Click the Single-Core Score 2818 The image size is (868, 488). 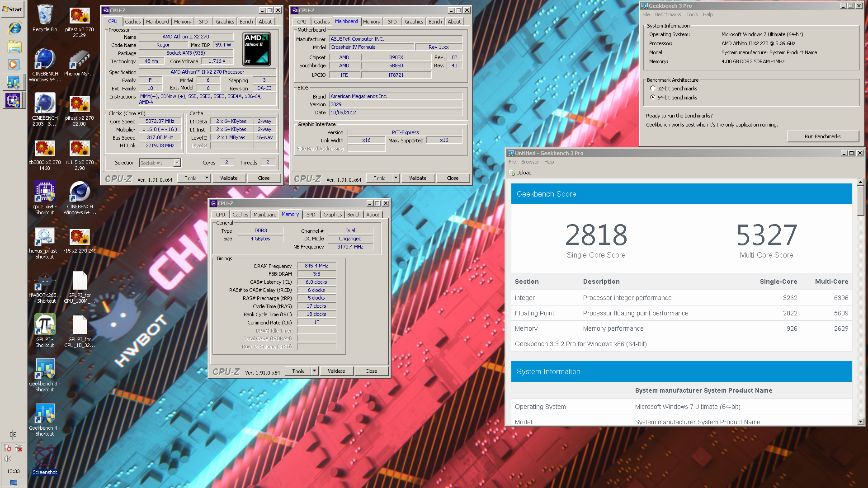596,235
